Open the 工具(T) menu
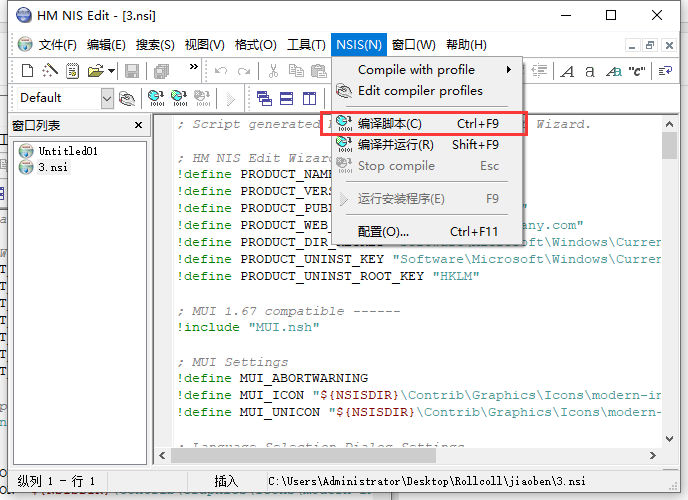The width and height of the screenshot is (688, 500). click(x=306, y=45)
